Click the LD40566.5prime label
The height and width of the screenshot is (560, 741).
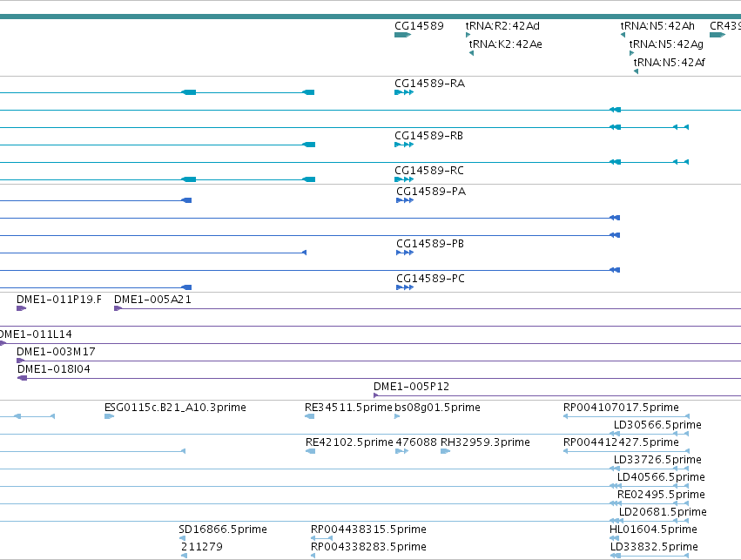(x=661, y=478)
